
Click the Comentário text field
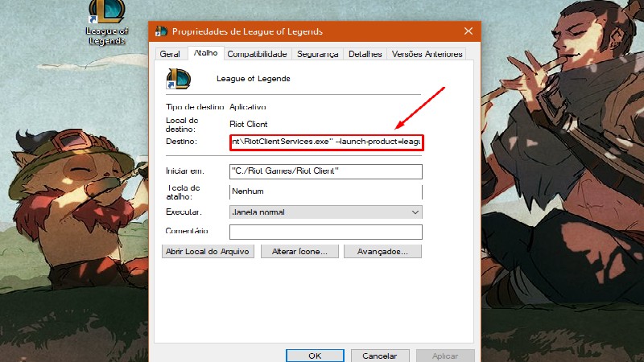tap(326, 232)
